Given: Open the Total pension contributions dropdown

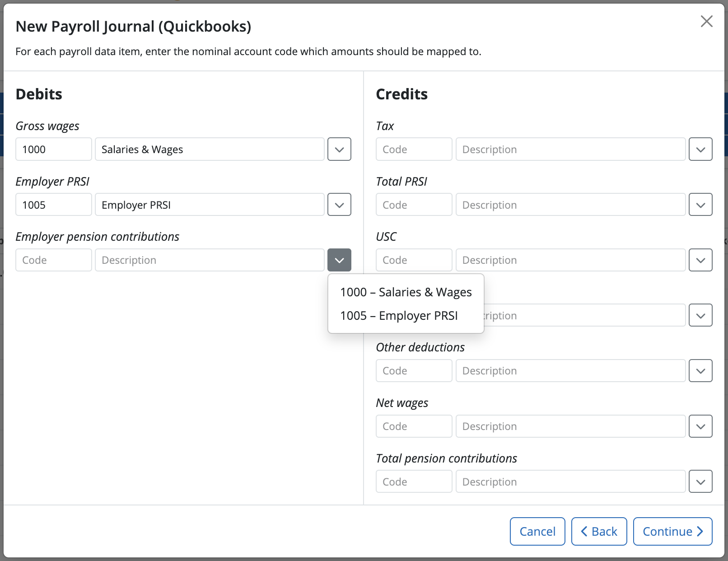Looking at the screenshot, I should click(x=700, y=482).
